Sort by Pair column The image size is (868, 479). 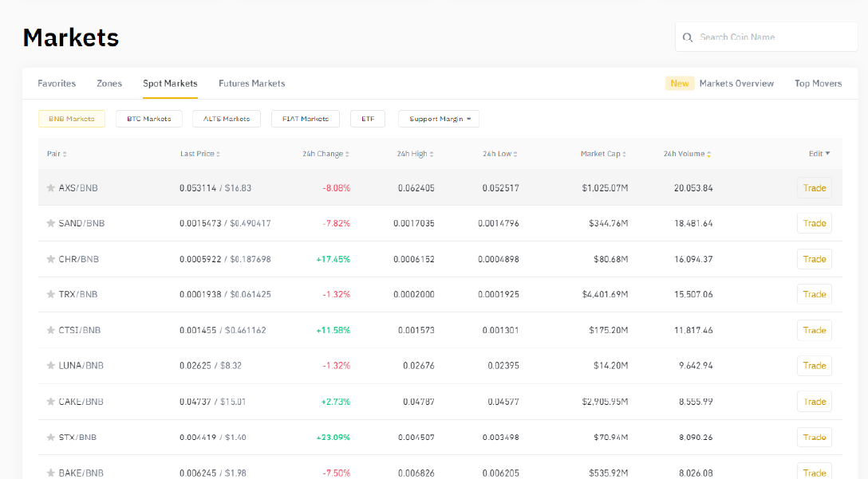coord(57,154)
